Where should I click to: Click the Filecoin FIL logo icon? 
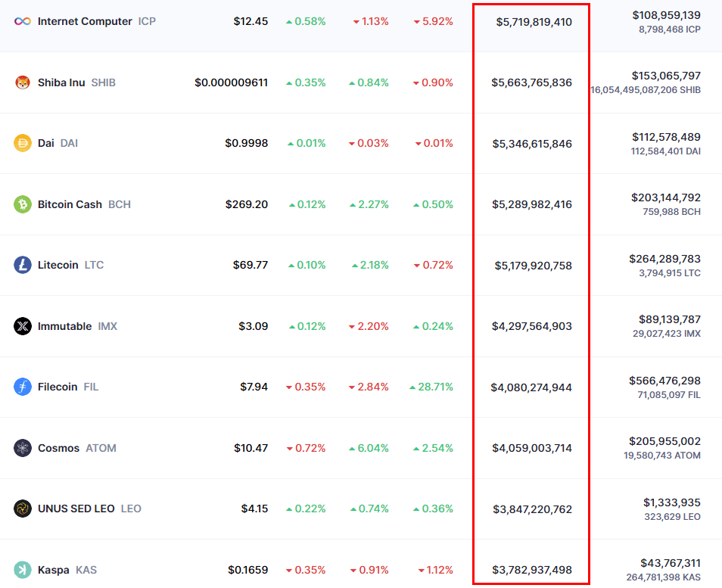[21, 387]
